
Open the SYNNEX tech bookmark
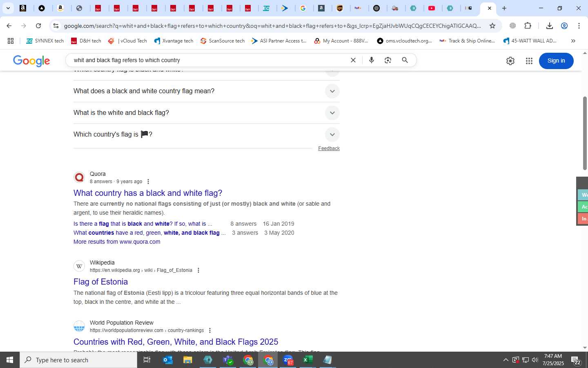point(45,41)
